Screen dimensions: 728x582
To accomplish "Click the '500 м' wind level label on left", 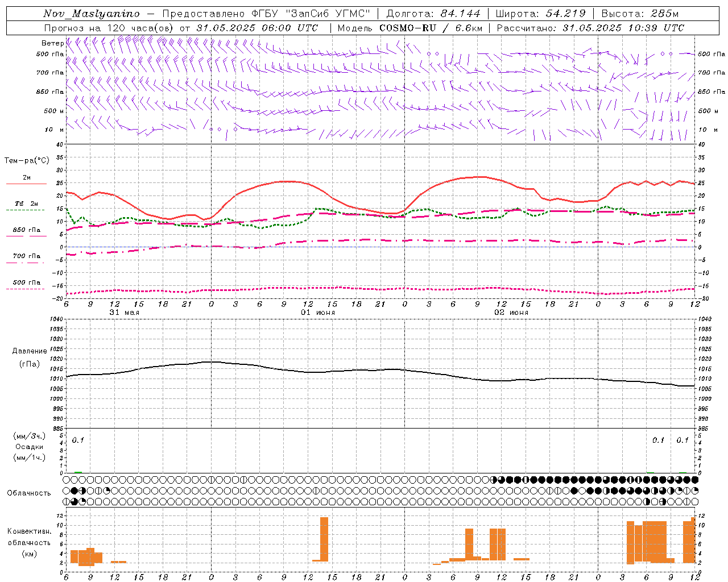I will click(x=54, y=111).
